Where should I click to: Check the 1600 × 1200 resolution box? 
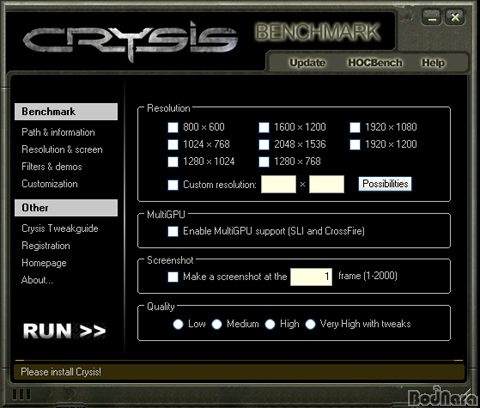[264, 127]
